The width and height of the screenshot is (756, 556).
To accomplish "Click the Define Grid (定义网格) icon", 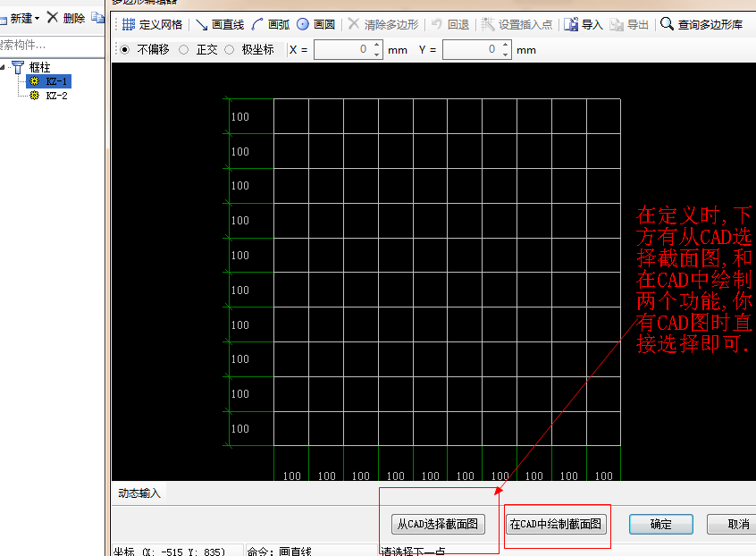I will [x=129, y=24].
